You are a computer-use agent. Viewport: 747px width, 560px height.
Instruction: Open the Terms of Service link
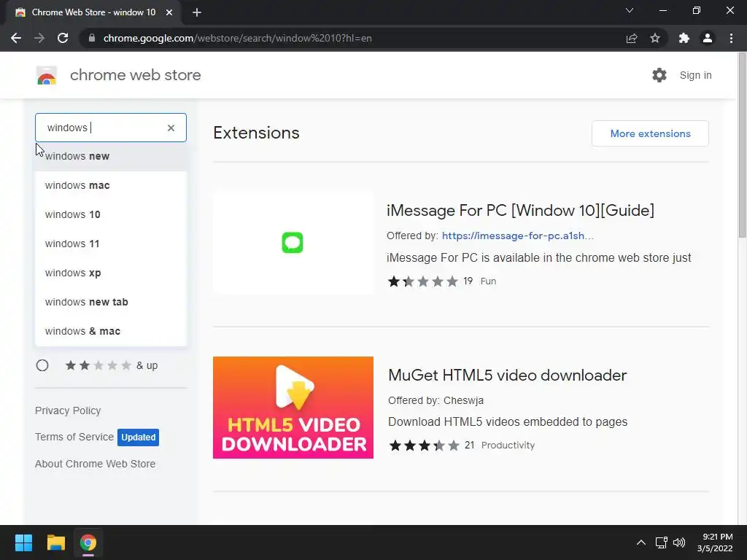(x=74, y=437)
